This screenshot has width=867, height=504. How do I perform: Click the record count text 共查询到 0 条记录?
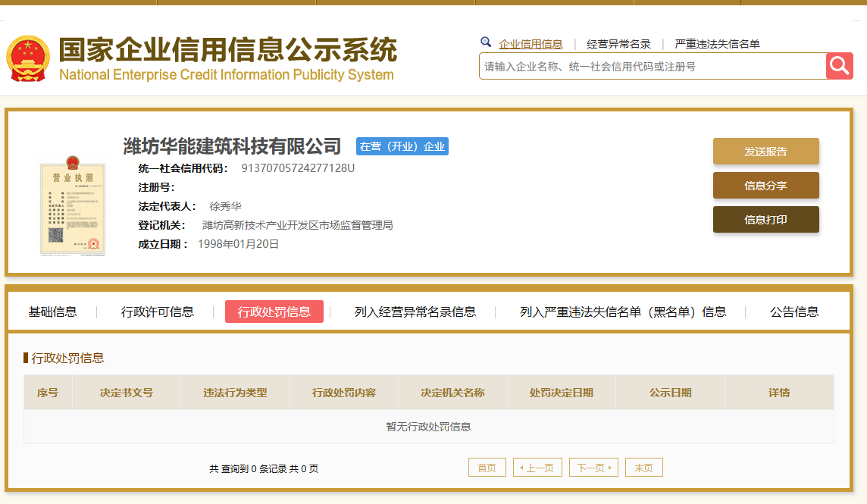pyautogui.click(x=249, y=468)
